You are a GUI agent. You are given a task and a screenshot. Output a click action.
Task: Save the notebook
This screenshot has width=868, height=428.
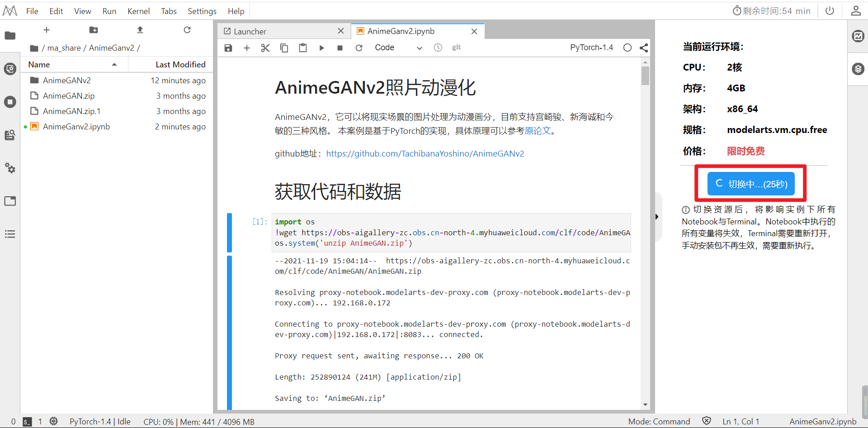pos(228,48)
